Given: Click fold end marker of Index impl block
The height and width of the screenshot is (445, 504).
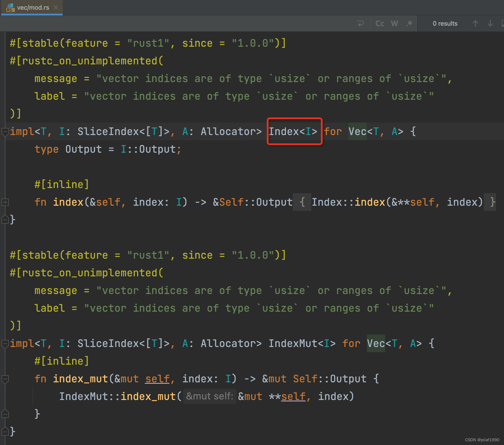Looking at the screenshot, I should coord(5,220).
